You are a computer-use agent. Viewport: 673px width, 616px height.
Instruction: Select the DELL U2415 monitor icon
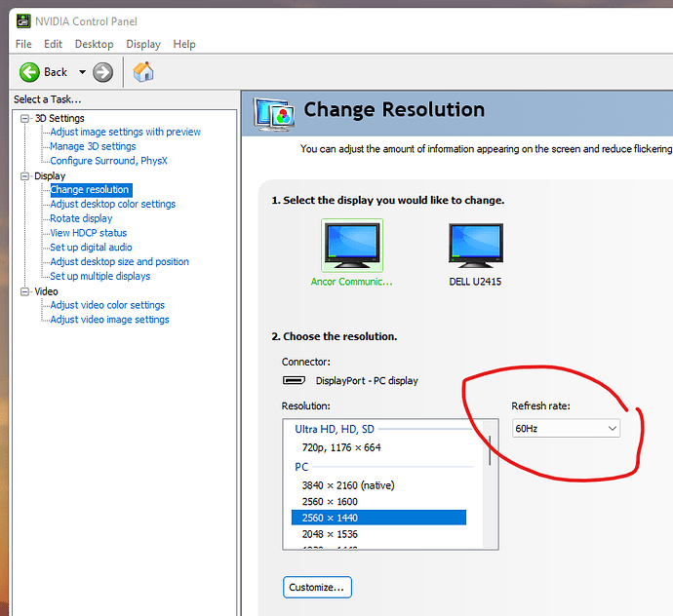[x=475, y=246]
